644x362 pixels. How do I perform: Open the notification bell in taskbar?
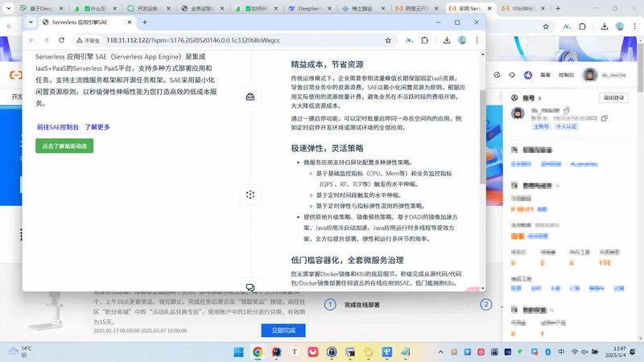[x=633, y=352]
